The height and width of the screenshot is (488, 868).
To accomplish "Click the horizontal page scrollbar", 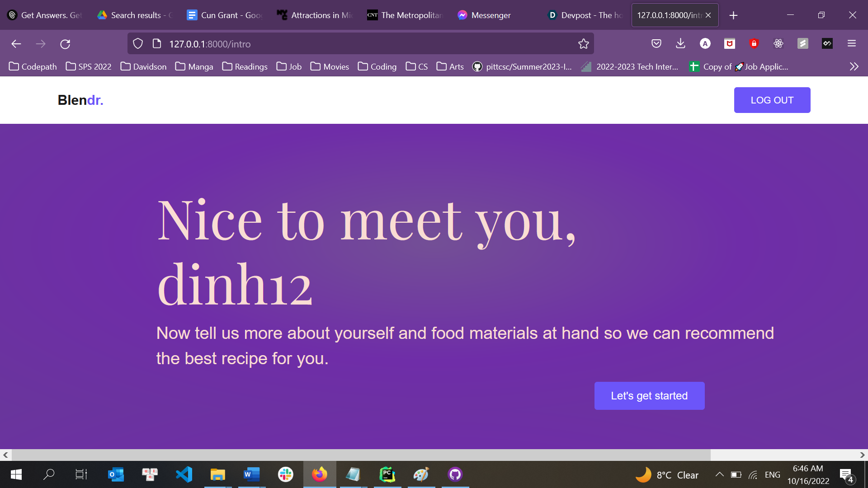I will click(x=362, y=455).
